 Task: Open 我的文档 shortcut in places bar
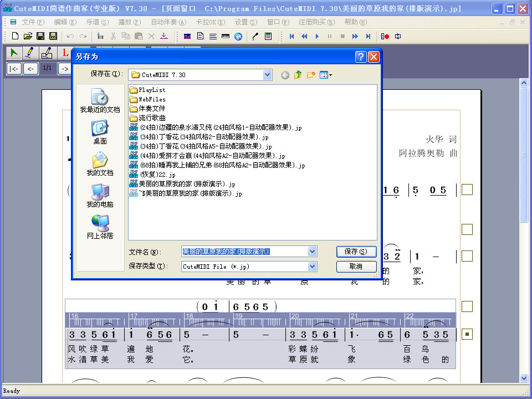(x=100, y=164)
